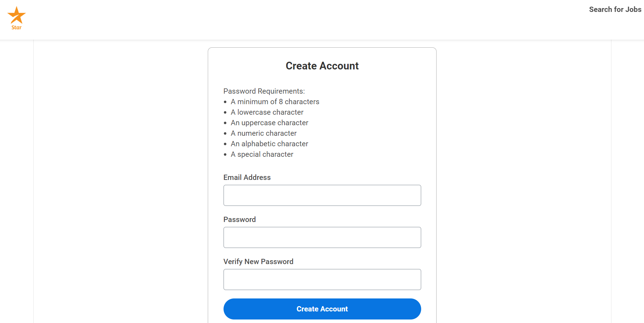
Task: Click the 'Password' field label
Action: (x=240, y=220)
